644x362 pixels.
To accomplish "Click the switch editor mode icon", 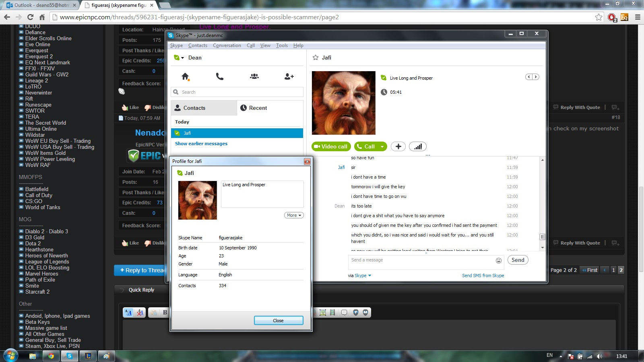I will tap(128, 313).
